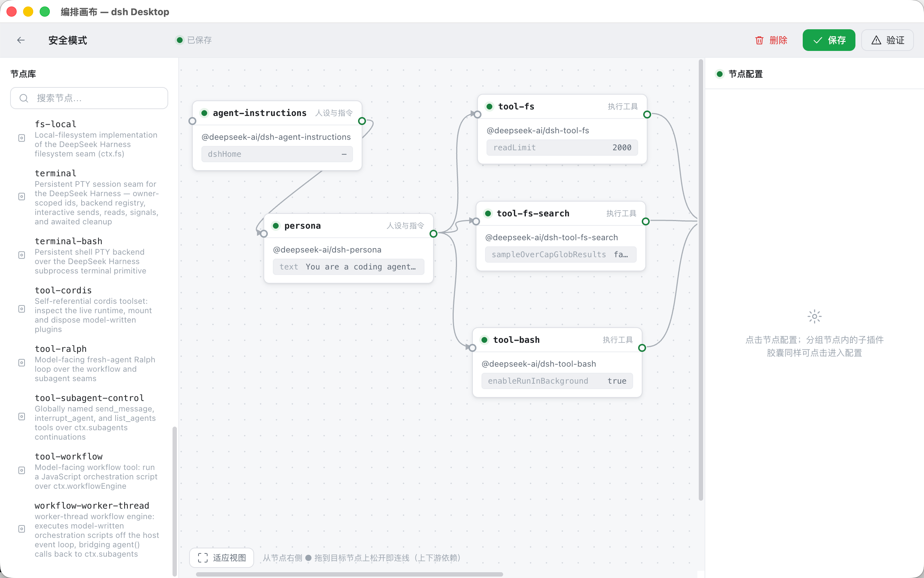Click the output port of agent-instructions node
The height and width of the screenshot is (578, 924).
[x=362, y=121]
